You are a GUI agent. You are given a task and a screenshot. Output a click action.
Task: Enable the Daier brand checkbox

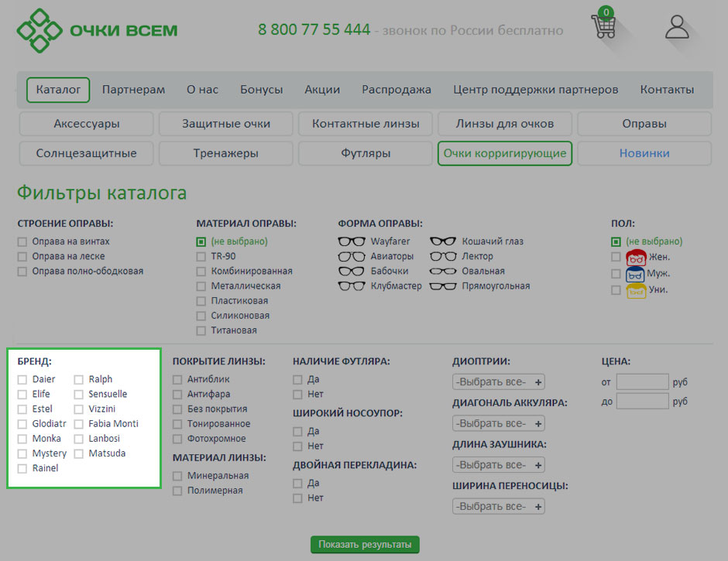(x=22, y=380)
